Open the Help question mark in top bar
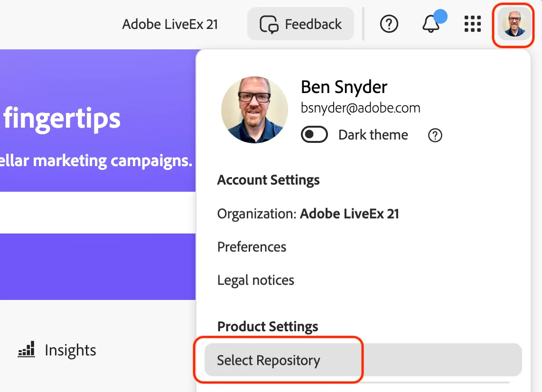The image size is (542, 392). 389,24
